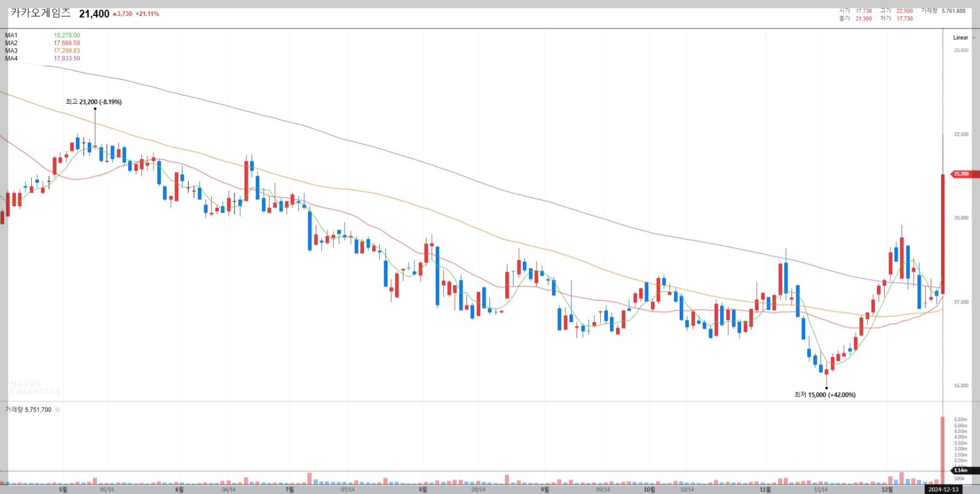Click the 09/14 label on time axis
The image size is (980, 494).
click(x=602, y=490)
